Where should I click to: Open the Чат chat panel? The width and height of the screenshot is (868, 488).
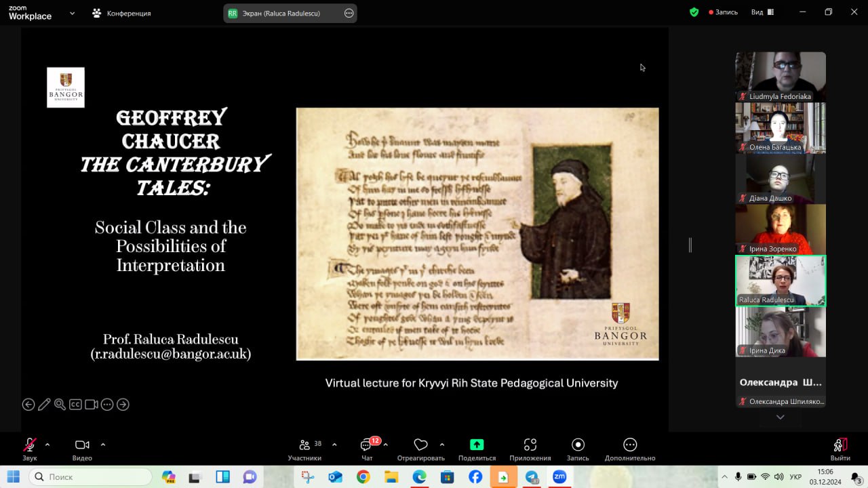[x=367, y=449]
